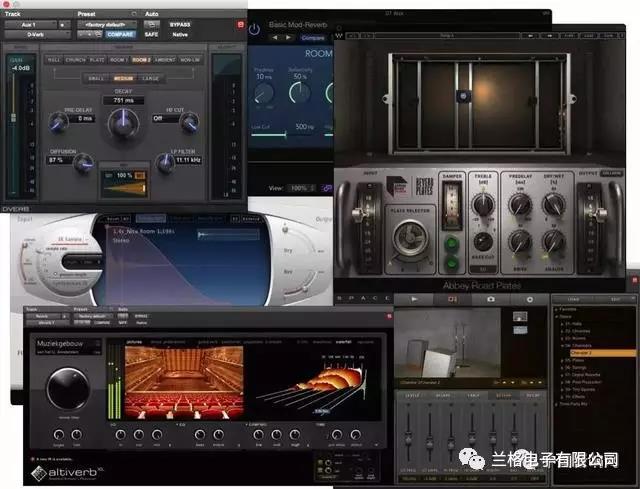Select the AMBIENT algorithm tab
The width and height of the screenshot is (640, 489).
tap(165, 60)
